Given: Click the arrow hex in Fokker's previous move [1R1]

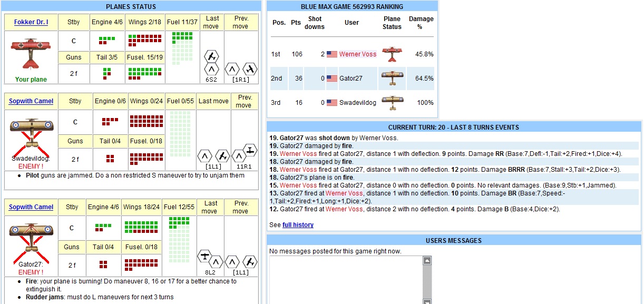Looking at the screenshot, I should click(232, 69).
